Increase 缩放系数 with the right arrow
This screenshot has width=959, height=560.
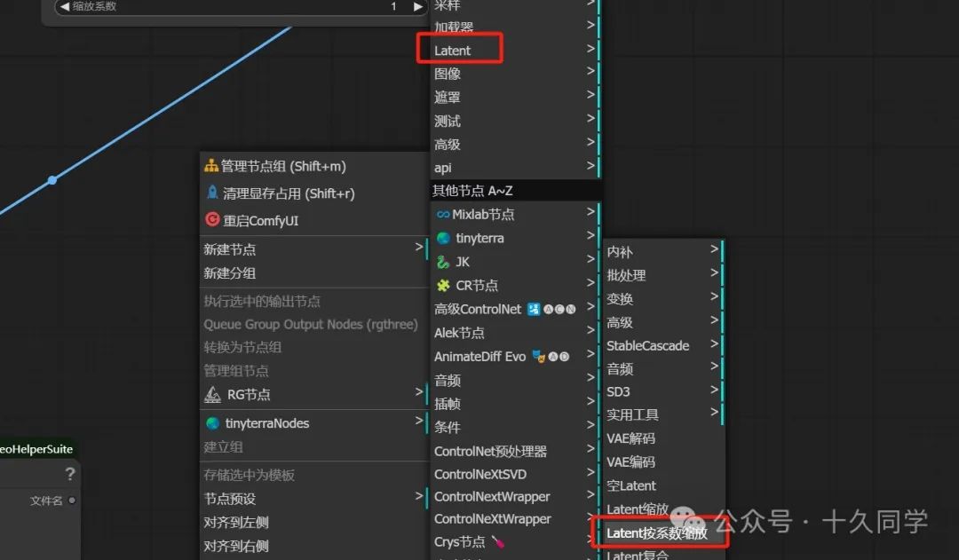click(417, 6)
